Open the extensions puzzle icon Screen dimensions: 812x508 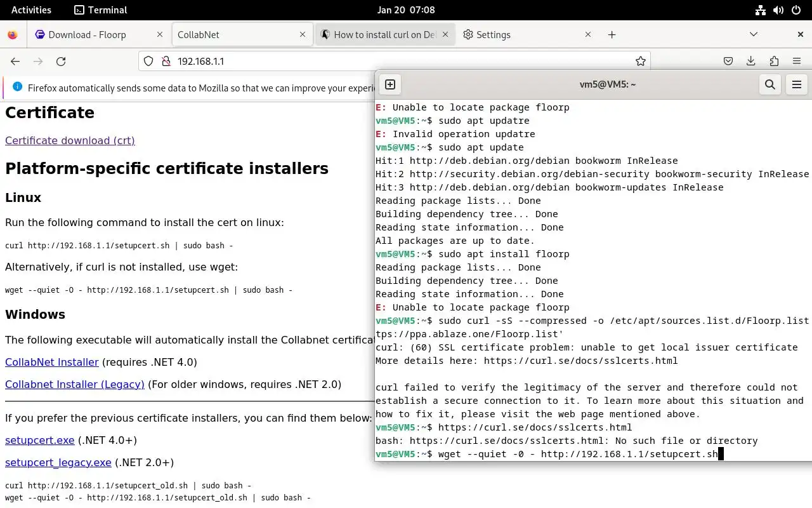pyautogui.click(x=774, y=61)
